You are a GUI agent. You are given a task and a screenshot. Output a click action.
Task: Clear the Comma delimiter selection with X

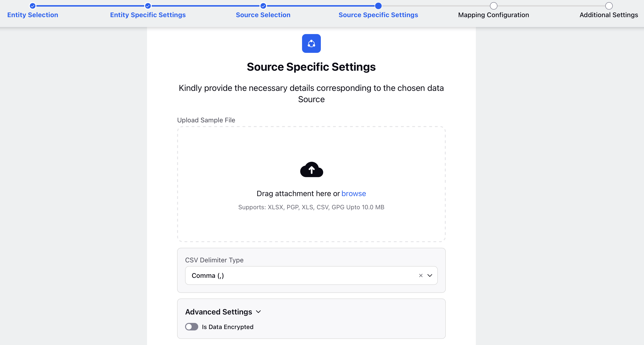tap(421, 275)
